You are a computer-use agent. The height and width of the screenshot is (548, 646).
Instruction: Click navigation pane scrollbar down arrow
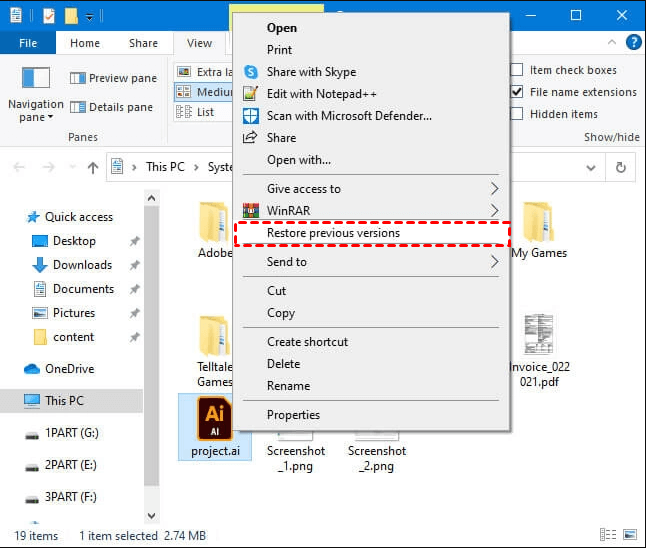(151, 515)
